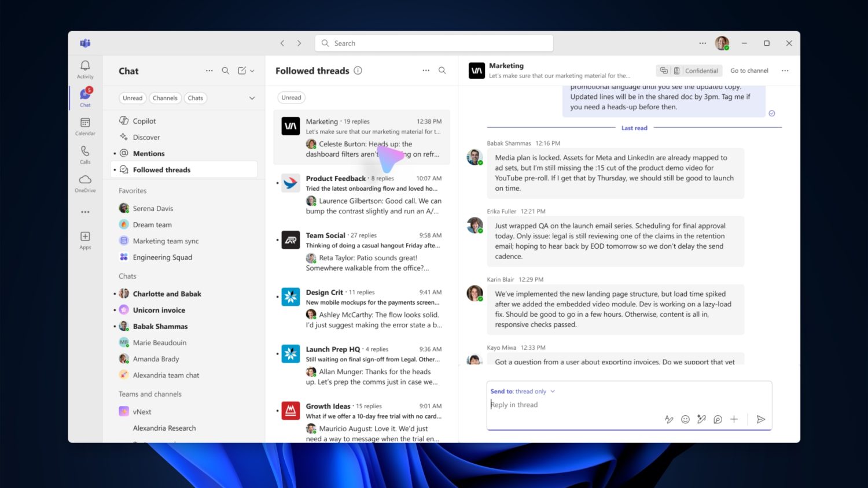This screenshot has height=488, width=868.
Task: Open Alexandria team chat
Action: [183, 375]
